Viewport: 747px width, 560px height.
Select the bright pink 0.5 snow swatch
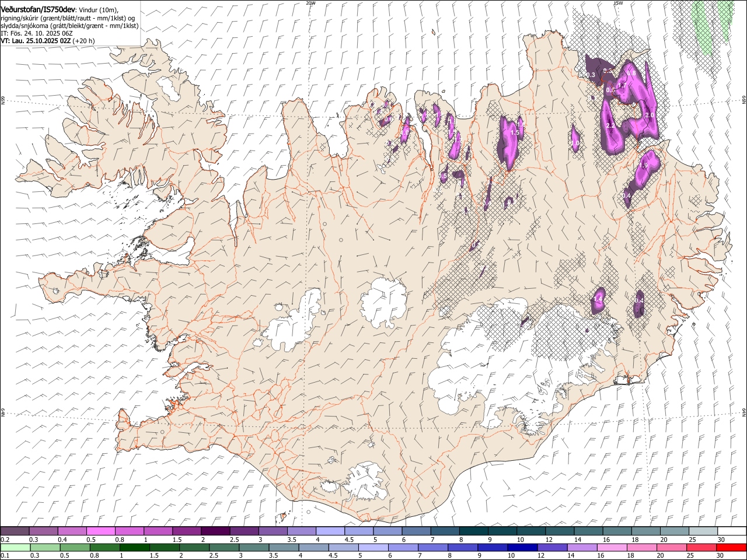click(100, 531)
